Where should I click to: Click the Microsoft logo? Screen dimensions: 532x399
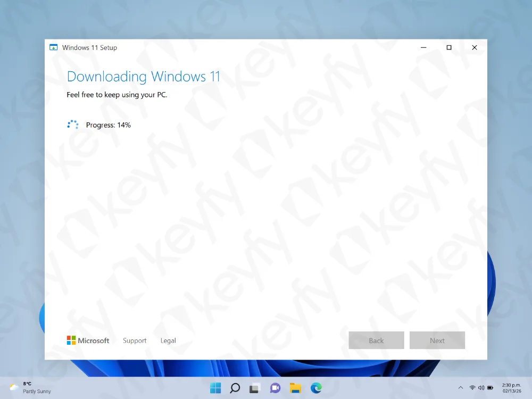click(x=88, y=340)
